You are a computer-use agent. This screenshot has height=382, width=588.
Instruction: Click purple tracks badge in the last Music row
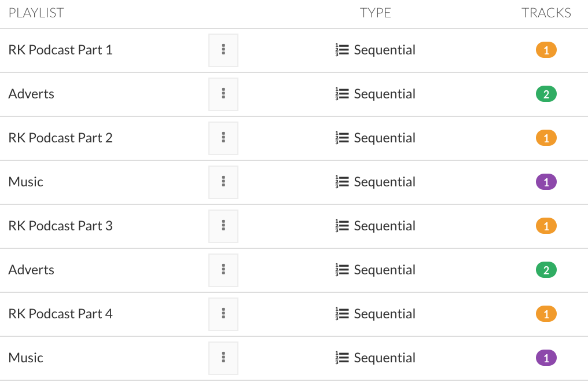(546, 358)
